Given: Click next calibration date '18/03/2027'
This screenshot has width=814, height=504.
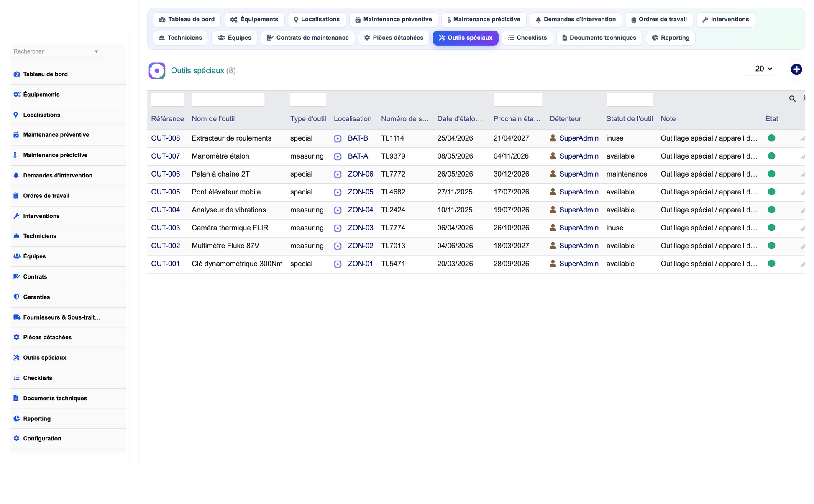Looking at the screenshot, I should (511, 246).
